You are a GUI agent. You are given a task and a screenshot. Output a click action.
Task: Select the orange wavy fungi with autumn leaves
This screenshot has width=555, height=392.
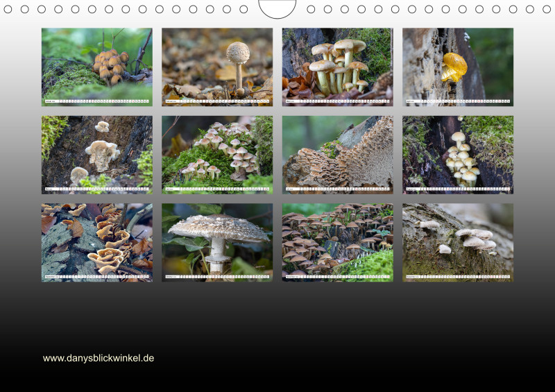click(x=97, y=243)
